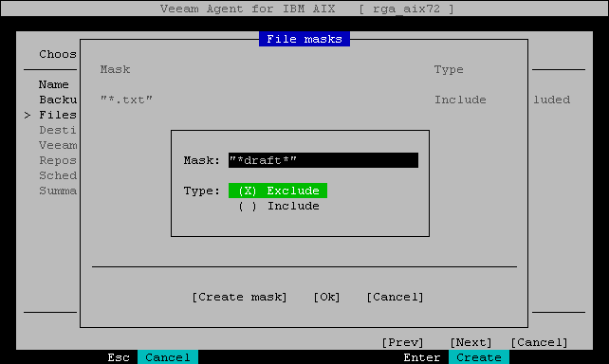Screen dimensions: 609x364
Task: Select the Backu... step in wizard sidebar
Action: [58, 100]
